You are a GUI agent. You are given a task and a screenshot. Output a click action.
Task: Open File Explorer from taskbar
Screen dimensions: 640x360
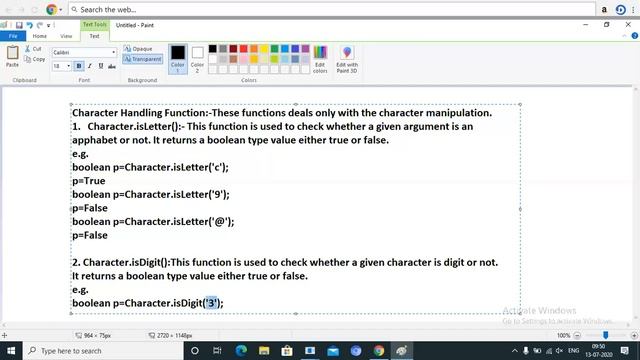coord(264,351)
